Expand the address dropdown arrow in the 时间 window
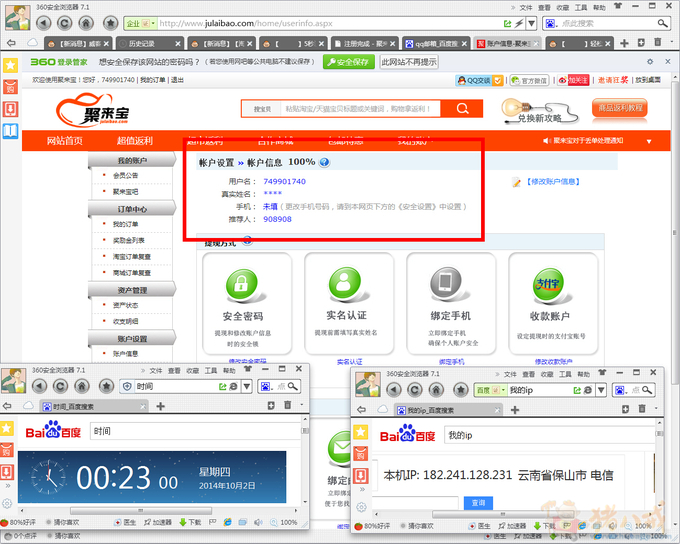The image size is (680, 544). pos(246,386)
